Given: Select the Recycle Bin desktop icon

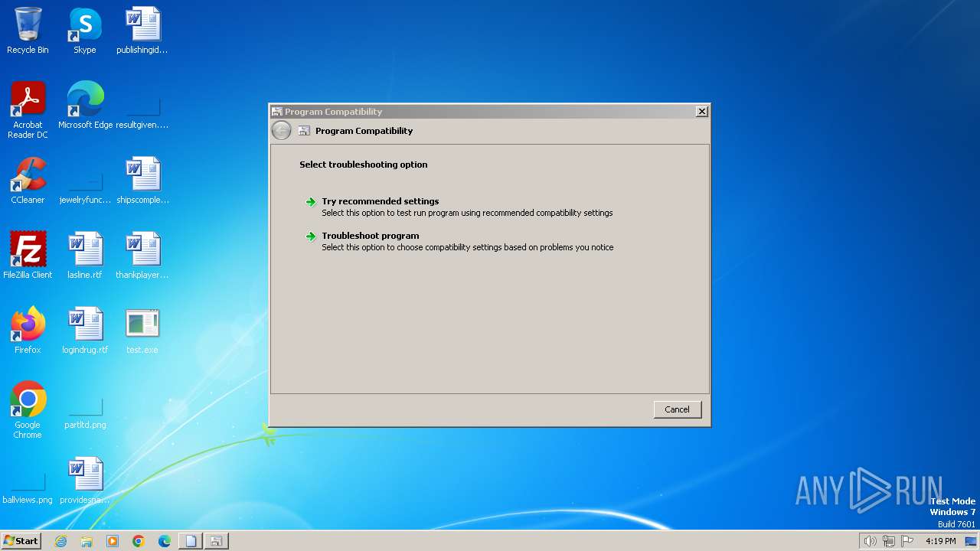Looking at the screenshot, I should (28, 31).
